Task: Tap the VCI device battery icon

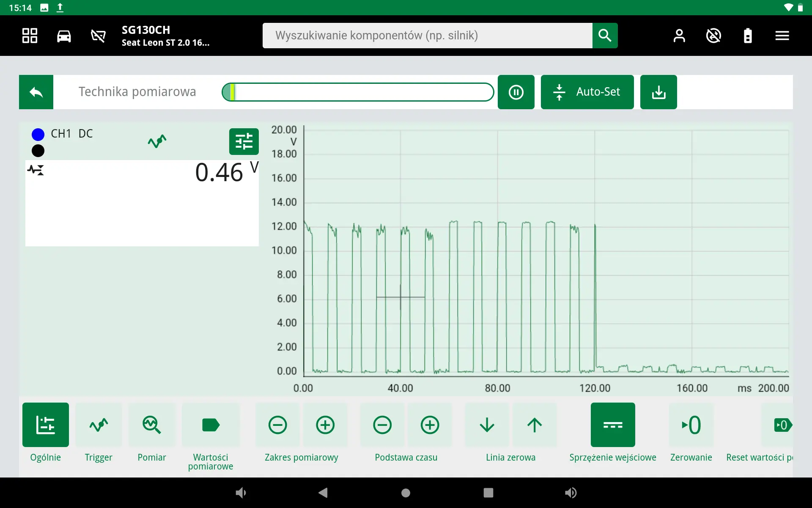Action: coord(748,36)
